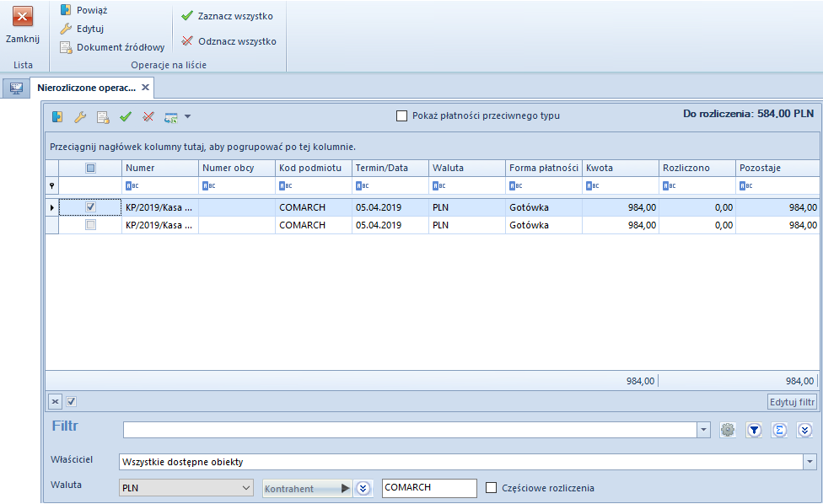This screenshot has width=823, height=504.
Task: Sort by the Numer obcy column header
Action: click(237, 168)
